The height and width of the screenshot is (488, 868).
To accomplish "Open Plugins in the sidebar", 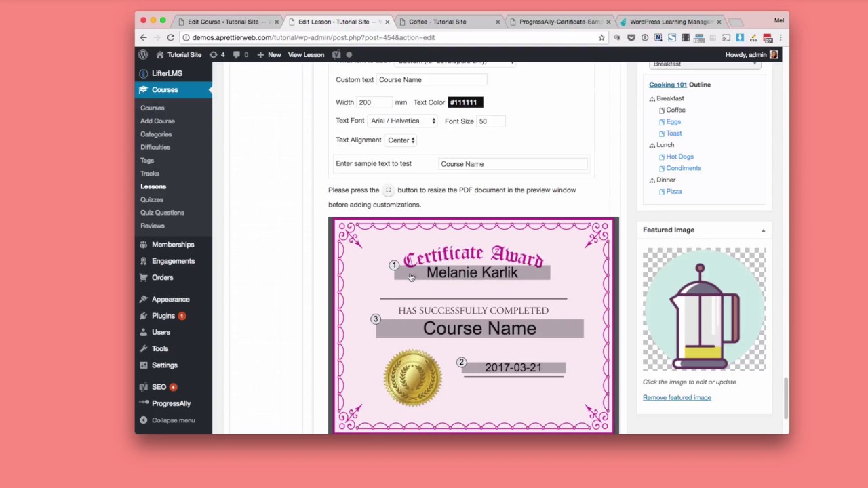I will pyautogui.click(x=163, y=316).
